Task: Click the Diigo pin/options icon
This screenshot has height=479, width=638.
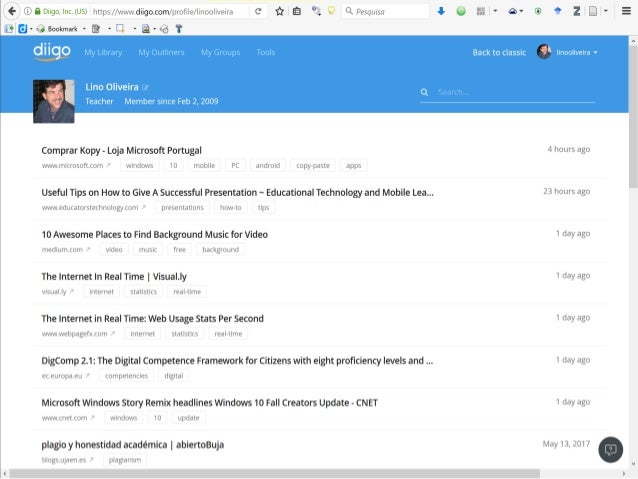Action: 179,28
